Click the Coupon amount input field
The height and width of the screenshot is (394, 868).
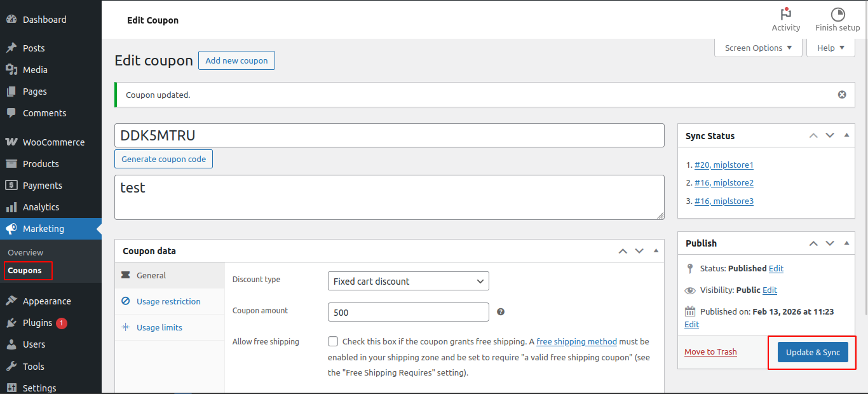(x=408, y=312)
